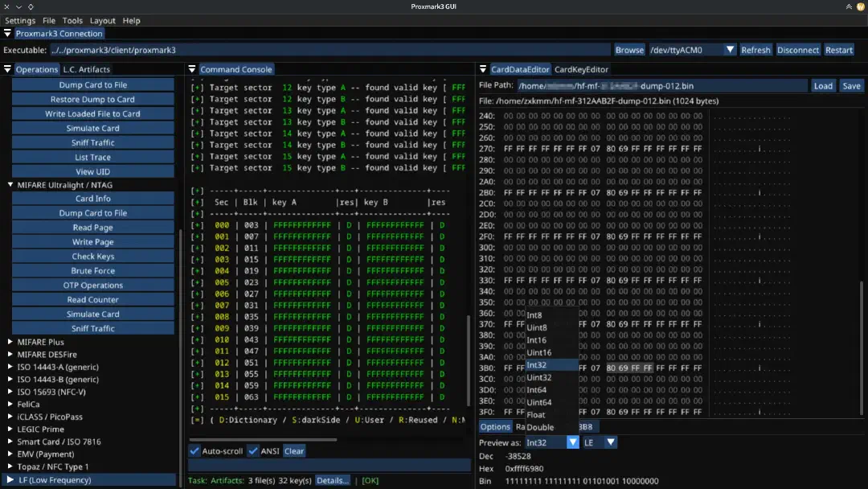Restart the Proxmark3 client
Image resolution: width=868 pixels, height=489 pixels.
coord(838,50)
